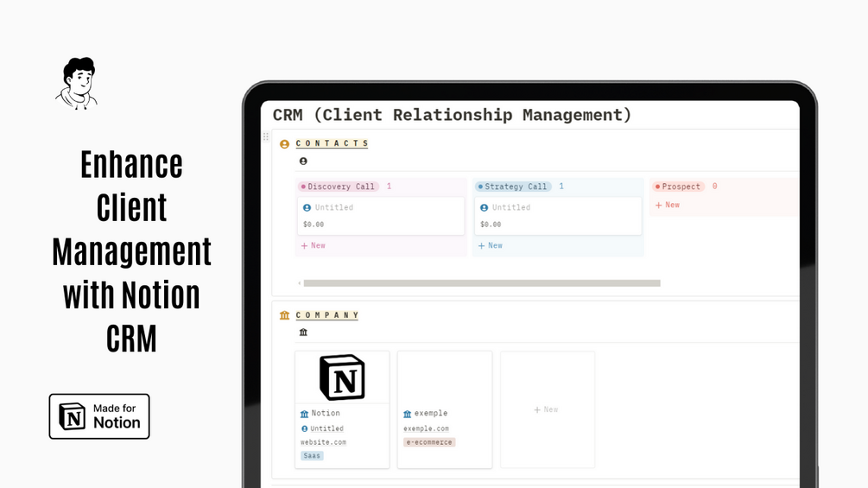The image size is (868, 488).
Task: Click the illustrated avatar of the creator
Action: [x=78, y=84]
